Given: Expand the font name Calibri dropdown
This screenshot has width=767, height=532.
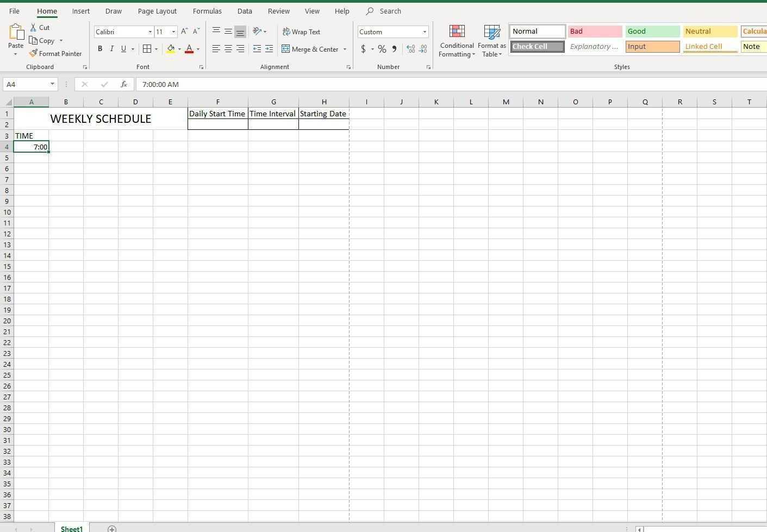Looking at the screenshot, I should point(150,32).
